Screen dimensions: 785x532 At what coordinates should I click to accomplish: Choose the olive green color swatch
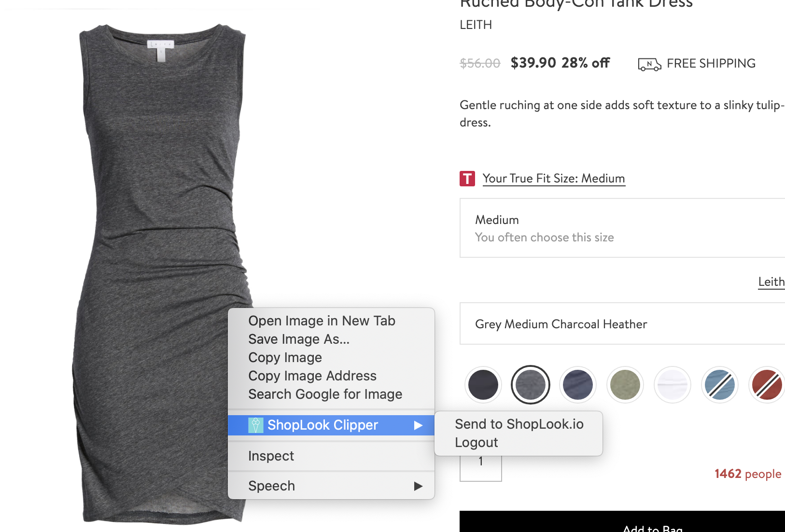pos(625,385)
